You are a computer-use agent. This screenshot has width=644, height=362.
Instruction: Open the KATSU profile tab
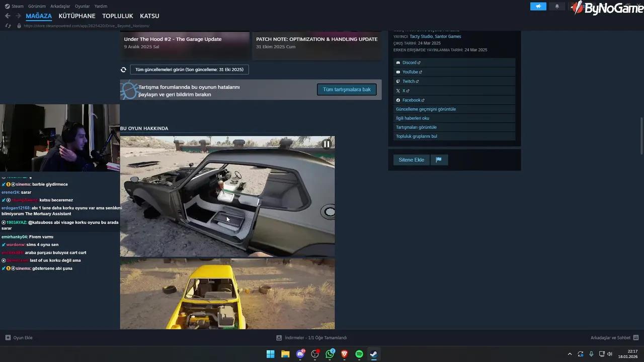149,16
